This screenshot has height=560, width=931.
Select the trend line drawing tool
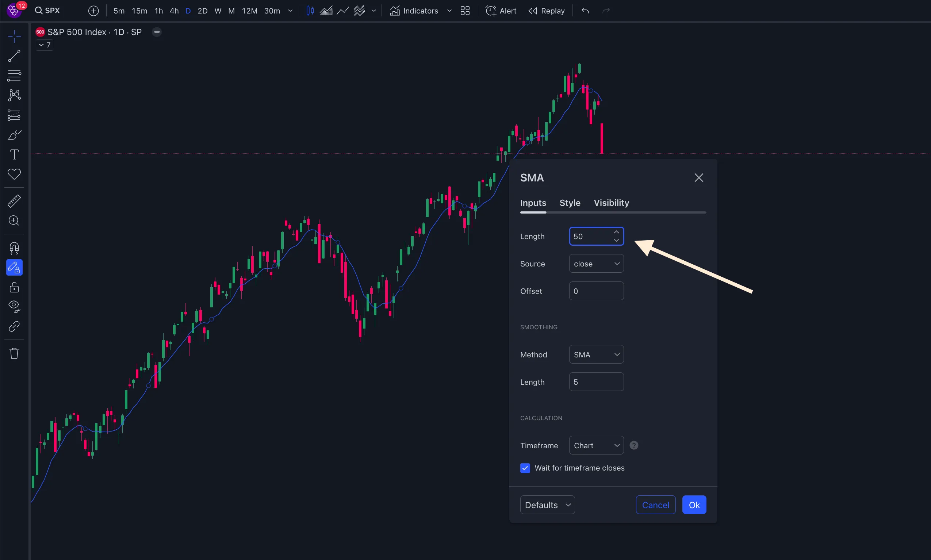(x=14, y=56)
